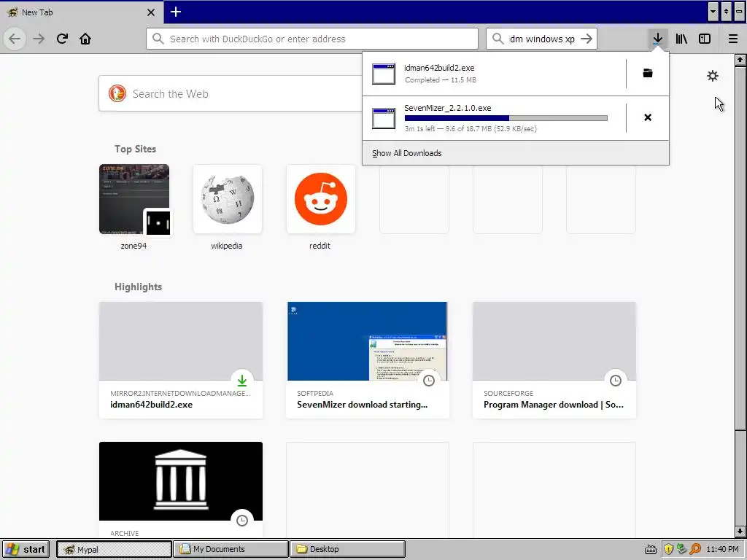Click history clock badge on SevenMizer card

429,380
